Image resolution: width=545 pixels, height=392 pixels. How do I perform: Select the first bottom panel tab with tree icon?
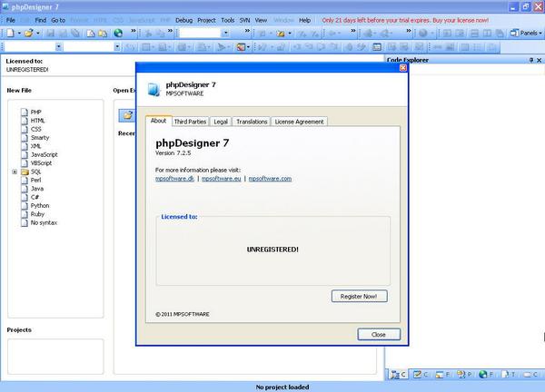[x=398, y=374]
